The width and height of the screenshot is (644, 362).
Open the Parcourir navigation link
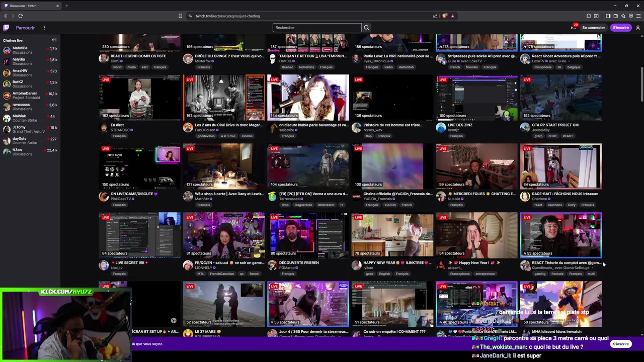coord(25,28)
